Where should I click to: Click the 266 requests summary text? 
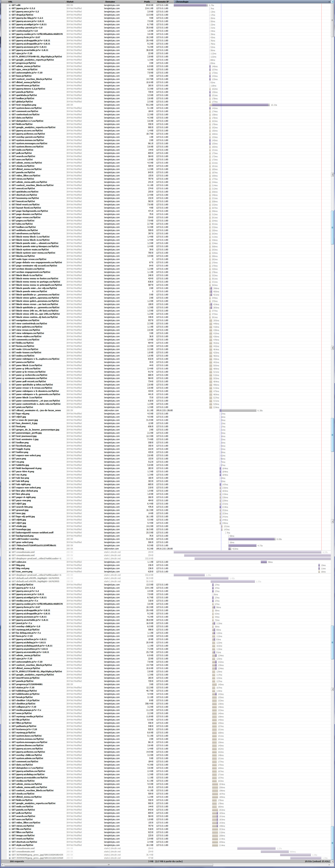[x=17, y=862]
